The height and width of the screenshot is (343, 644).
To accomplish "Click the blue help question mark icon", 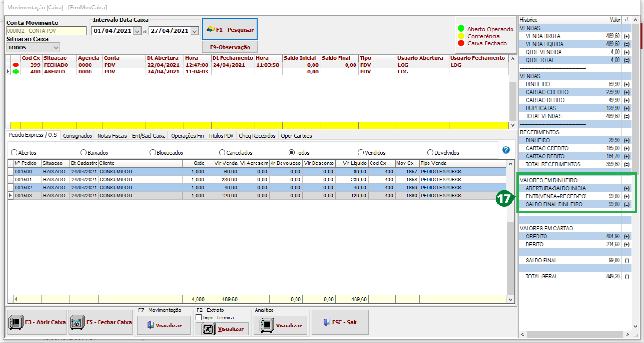I will click(x=506, y=150).
